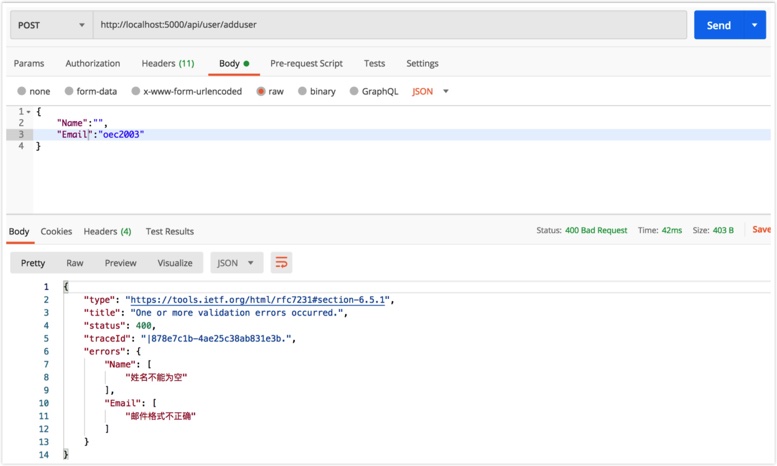Click the 42ms response time
The image size is (777, 466).
672,230
